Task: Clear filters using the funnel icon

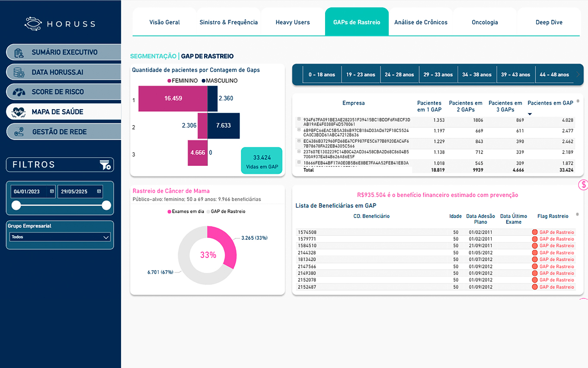Action: pyautogui.click(x=105, y=165)
